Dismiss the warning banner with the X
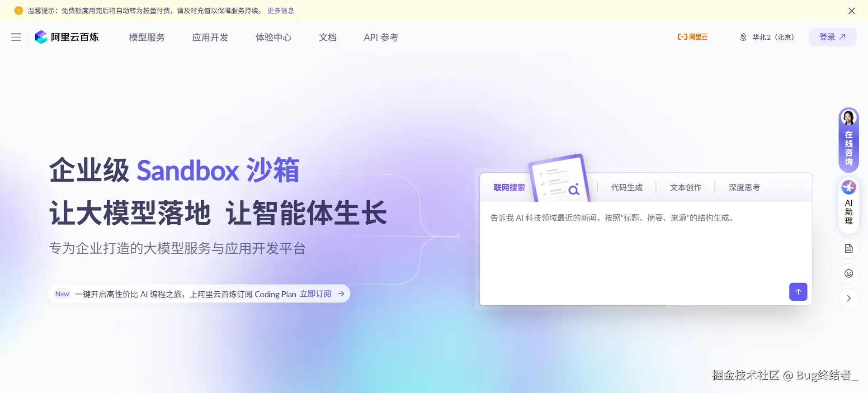This screenshot has width=868, height=393. click(x=852, y=11)
